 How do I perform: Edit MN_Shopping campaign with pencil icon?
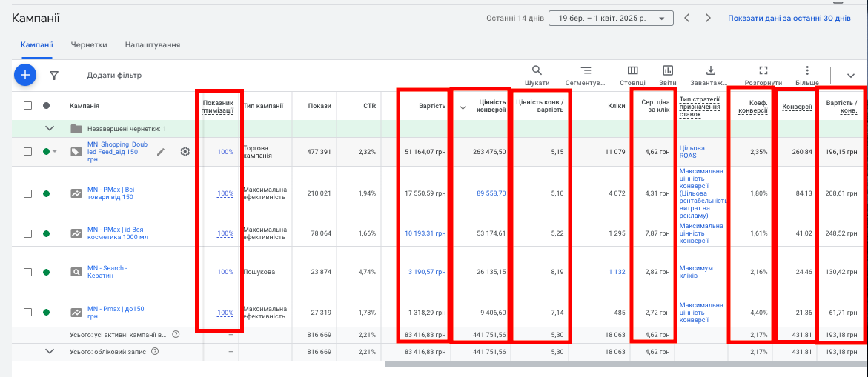coord(161,151)
